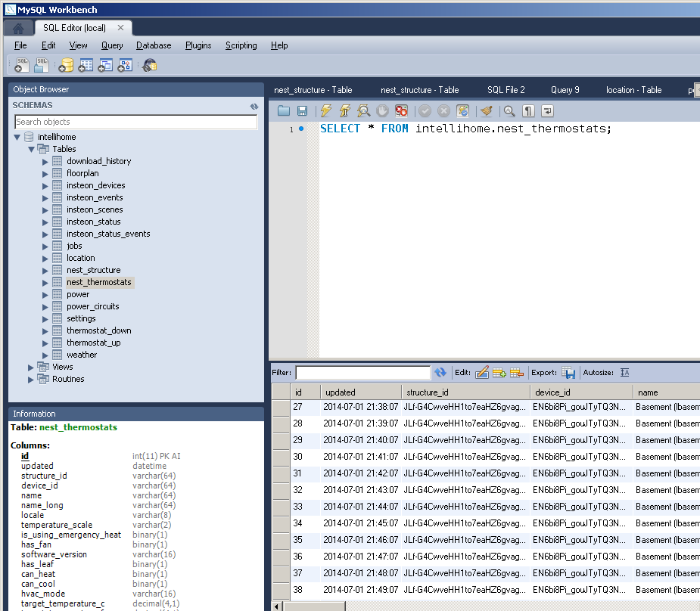The image size is (700, 611).
Task: Commit the current transaction
Action: [x=425, y=110]
